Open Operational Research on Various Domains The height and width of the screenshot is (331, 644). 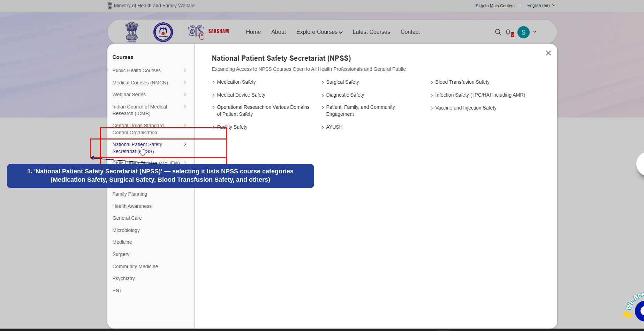[x=263, y=111]
